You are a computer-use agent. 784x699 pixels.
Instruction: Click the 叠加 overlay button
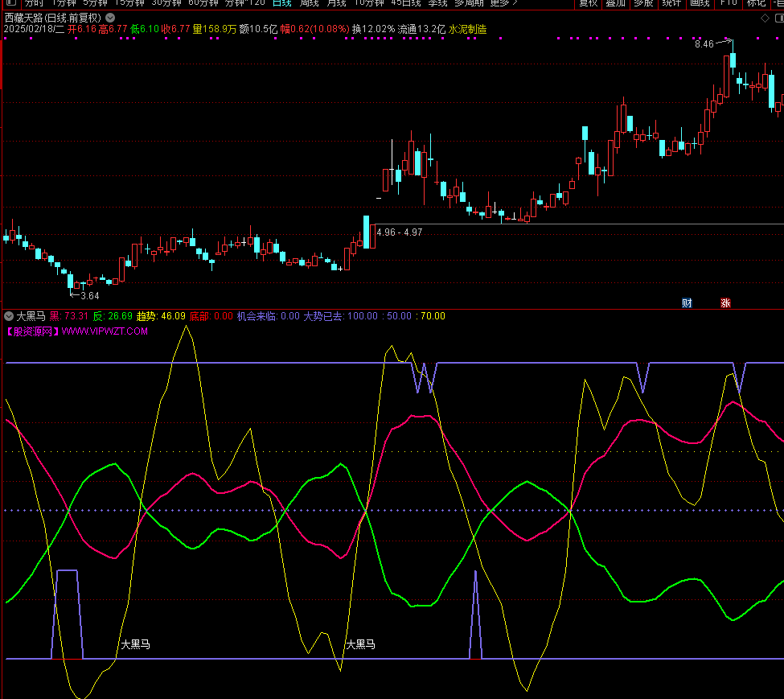615,3
